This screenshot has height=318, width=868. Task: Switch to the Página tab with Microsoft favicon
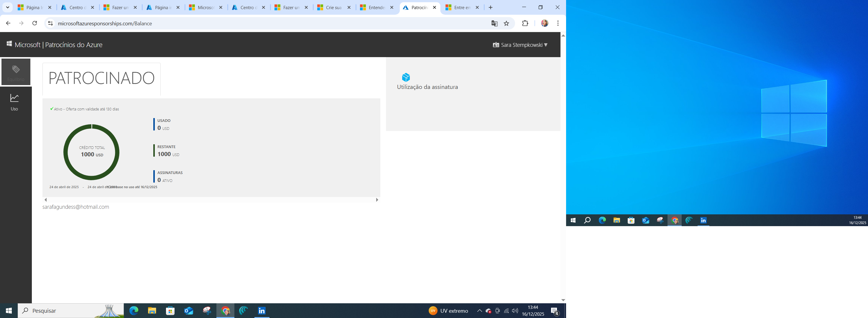pos(35,7)
